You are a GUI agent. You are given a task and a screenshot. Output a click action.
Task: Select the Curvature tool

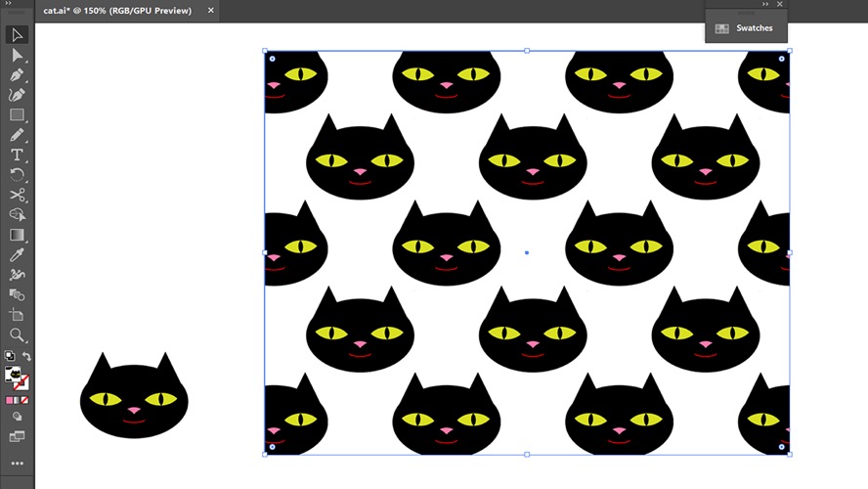coord(18,95)
